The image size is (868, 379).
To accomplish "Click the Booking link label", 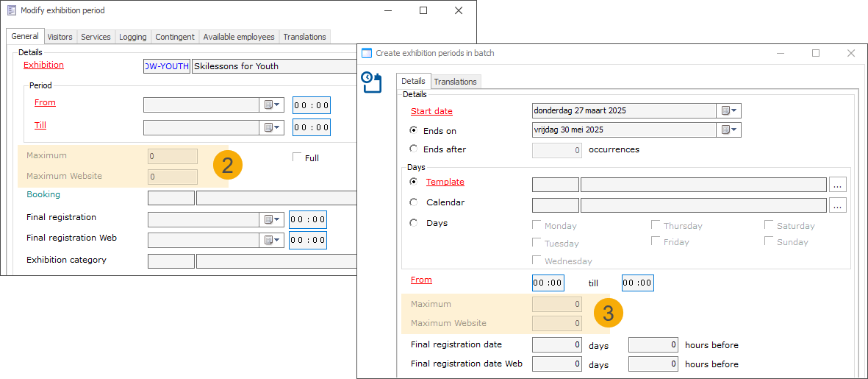I will point(43,195).
